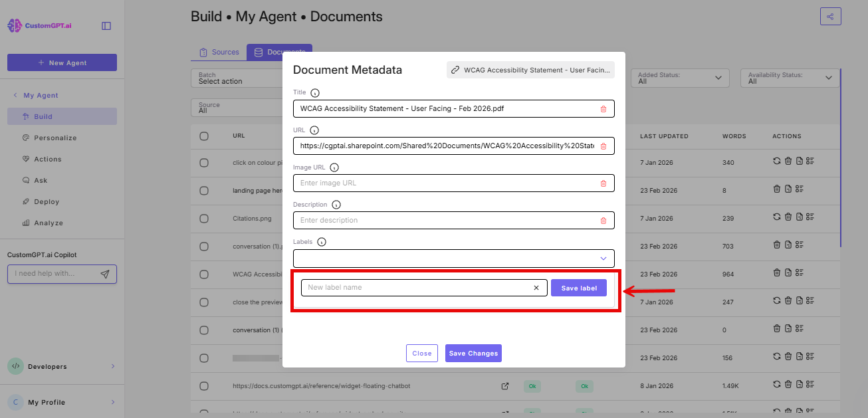Viewport: 868px width, 418px height.
Task: Switch to the Sources tab
Action: 219,51
